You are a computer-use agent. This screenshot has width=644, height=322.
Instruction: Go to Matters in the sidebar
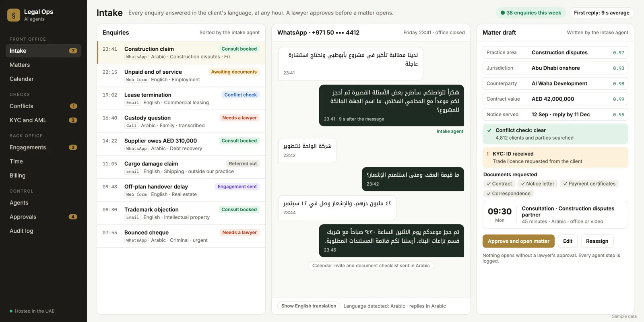(43, 65)
